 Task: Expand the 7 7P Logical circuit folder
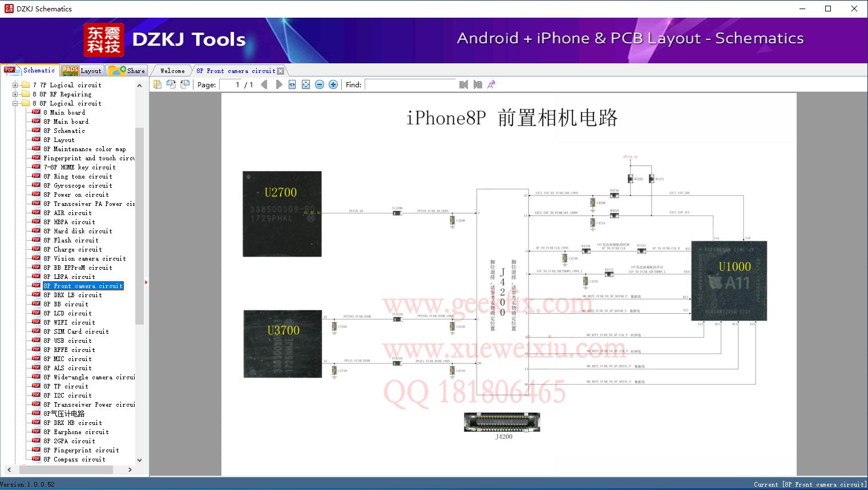point(15,85)
